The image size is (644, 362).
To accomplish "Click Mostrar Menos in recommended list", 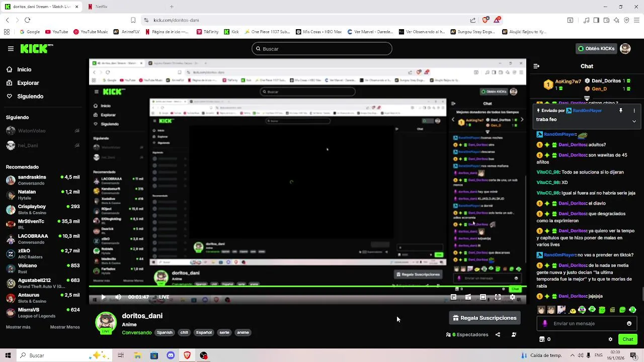I will pyautogui.click(x=65, y=327).
